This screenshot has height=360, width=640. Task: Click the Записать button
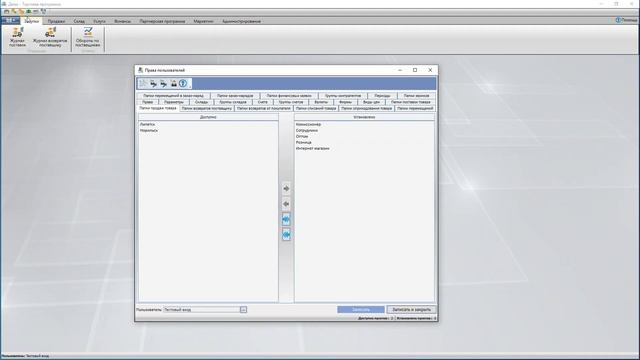(x=361, y=310)
